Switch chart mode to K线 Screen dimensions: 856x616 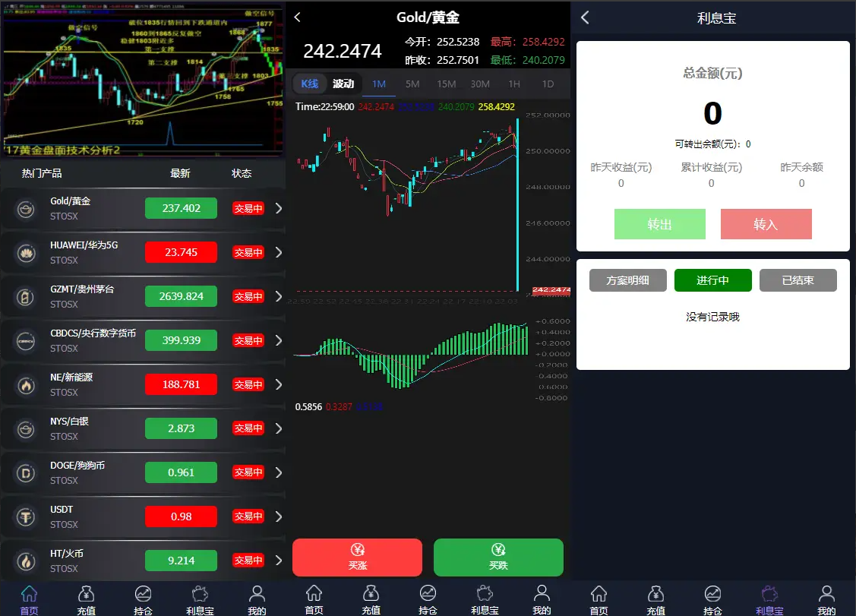(x=310, y=84)
